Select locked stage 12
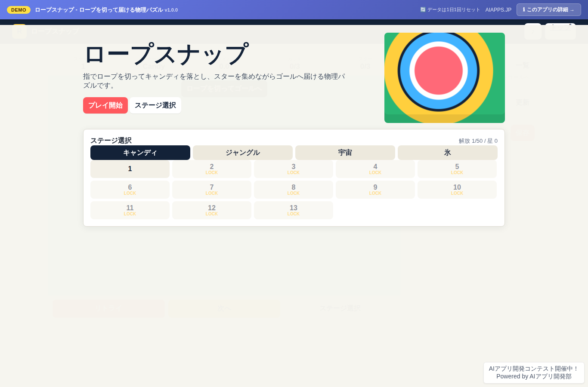This screenshot has height=387, width=588. [212, 210]
